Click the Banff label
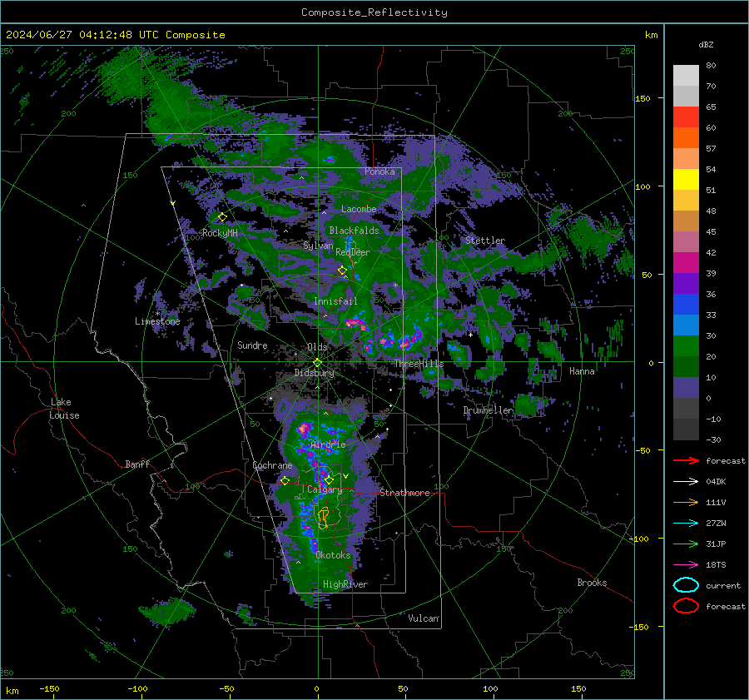The height and width of the screenshot is (700, 749). pyautogui.click(x=137, y=464)
